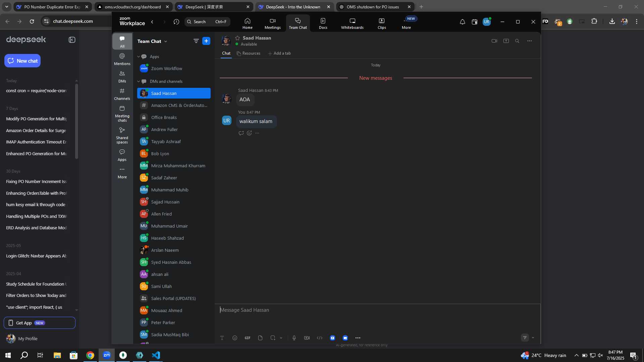The image size is (644, 362).
Task: Open the Zoom calendar icon
Action: [474, 22]
